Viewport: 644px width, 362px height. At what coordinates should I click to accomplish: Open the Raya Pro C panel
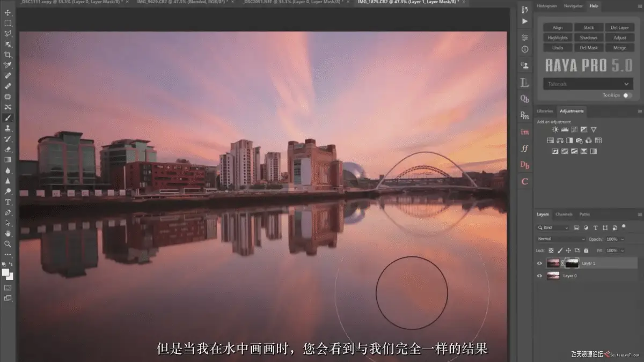click(525, 182)
